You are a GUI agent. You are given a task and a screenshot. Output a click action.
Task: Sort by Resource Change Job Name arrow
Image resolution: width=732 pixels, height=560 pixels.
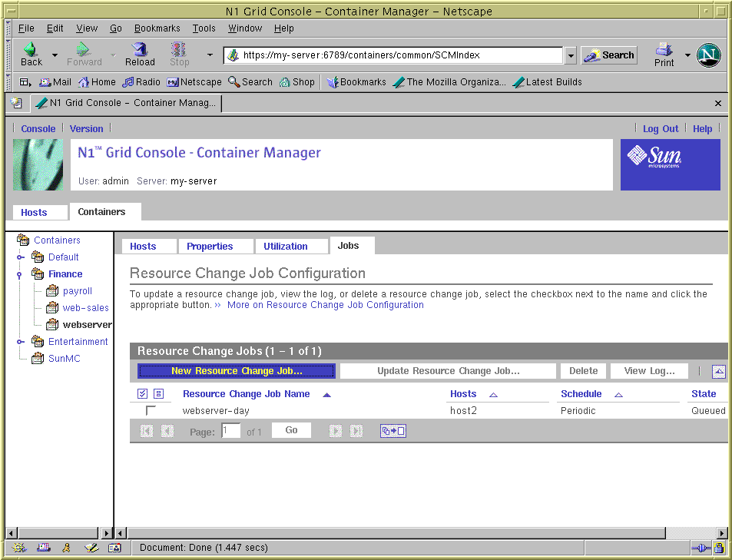tap(326, 395)
